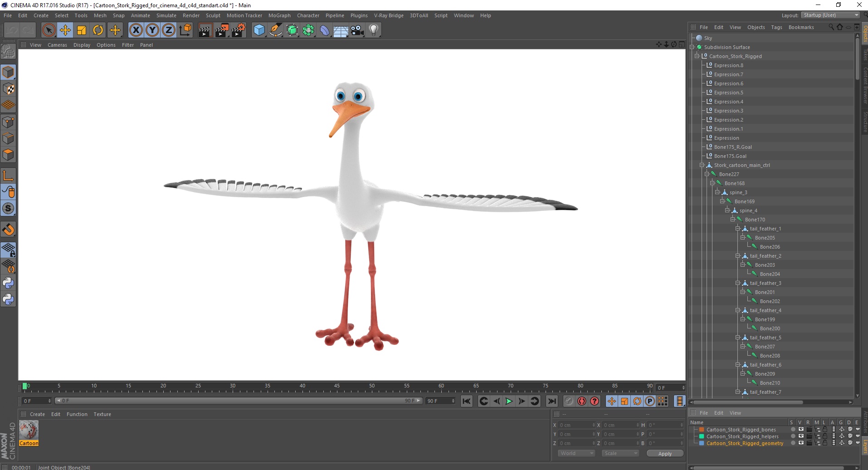Go to next frame
Screen dimensions: 868x470
click(x=522, y=401)
